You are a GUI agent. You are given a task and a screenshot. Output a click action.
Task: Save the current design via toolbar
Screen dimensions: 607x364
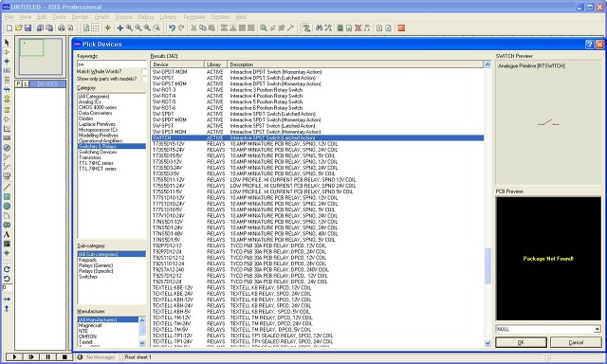click(x=28, y=27)
